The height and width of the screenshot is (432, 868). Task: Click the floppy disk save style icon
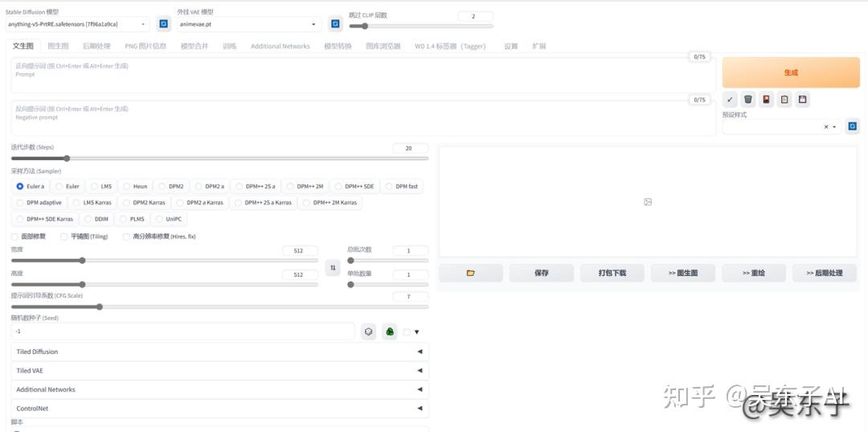[803, 100]
